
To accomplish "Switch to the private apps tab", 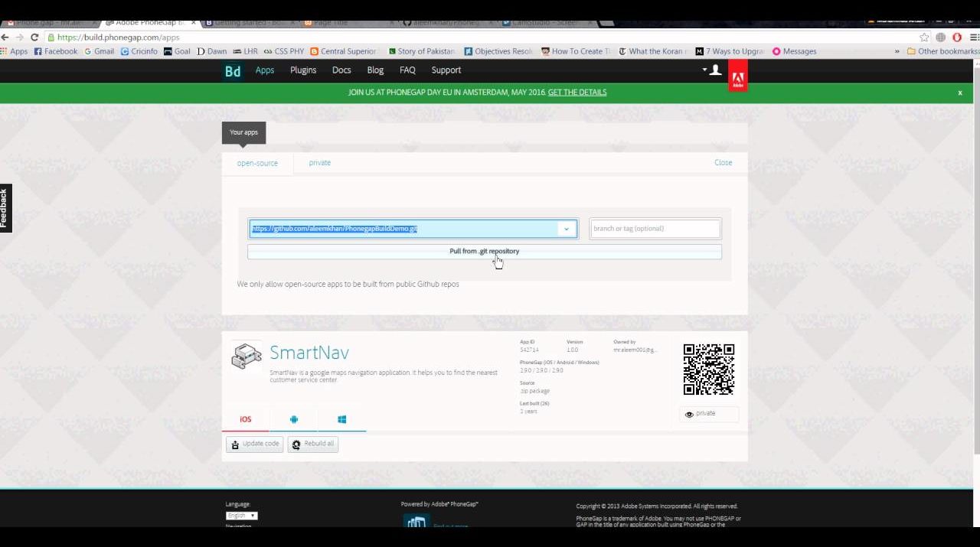I will point(319,163).
